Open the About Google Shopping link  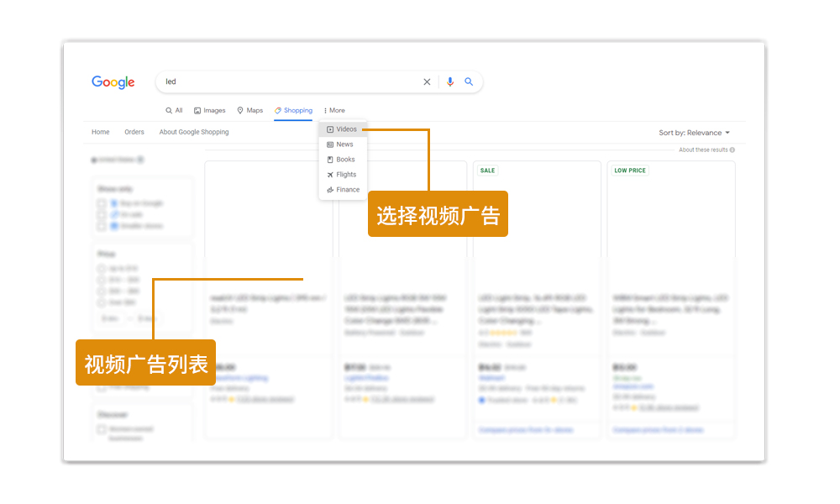point(194,132)
